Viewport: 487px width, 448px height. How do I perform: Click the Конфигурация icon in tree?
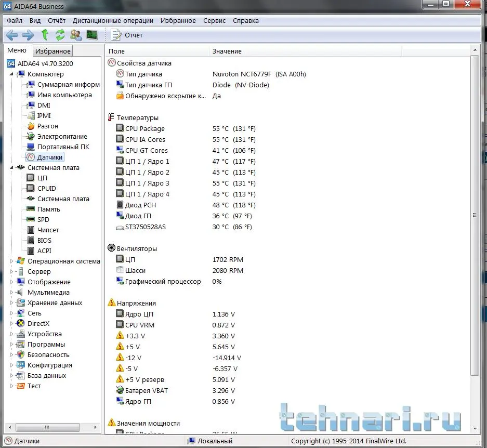coord(20,365)
